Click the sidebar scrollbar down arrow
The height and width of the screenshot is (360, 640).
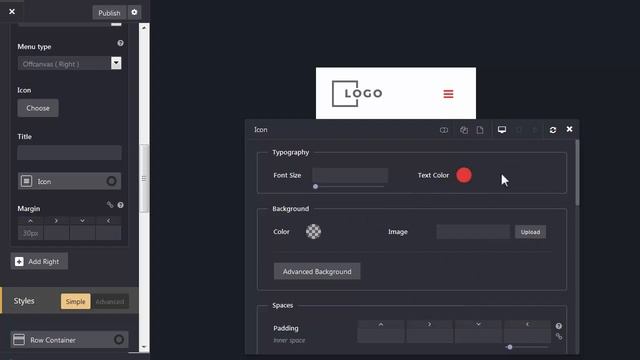click(x=144, y=347)
